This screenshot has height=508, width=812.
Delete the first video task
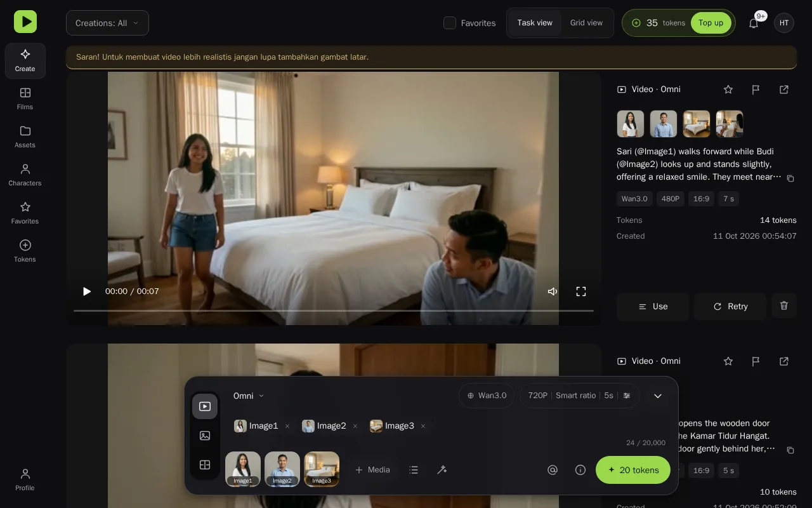point(784,306)
